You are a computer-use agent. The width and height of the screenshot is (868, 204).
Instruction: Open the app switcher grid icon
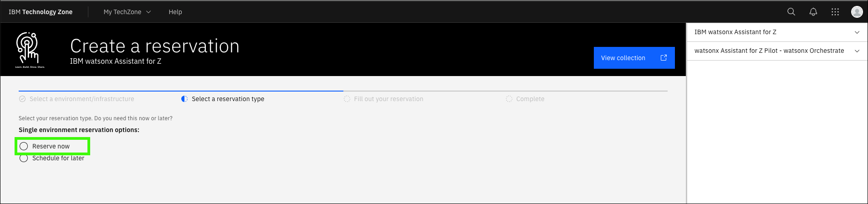[x=835, y=12]
